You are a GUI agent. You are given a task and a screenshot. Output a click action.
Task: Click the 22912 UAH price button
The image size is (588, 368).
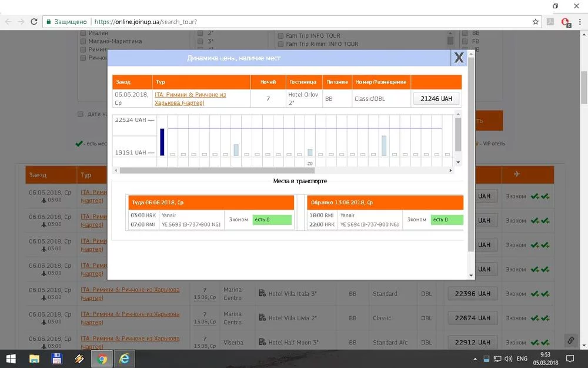[473, 343]
